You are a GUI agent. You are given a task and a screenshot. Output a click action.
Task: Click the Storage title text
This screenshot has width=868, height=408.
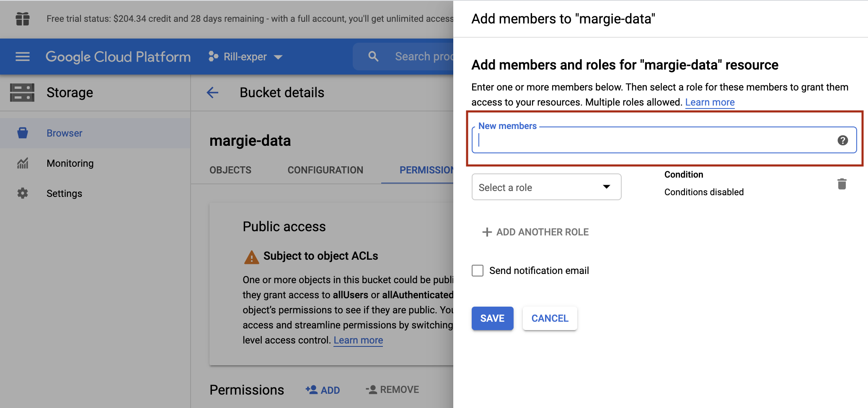pyautogui.click(x=70, y=93)
